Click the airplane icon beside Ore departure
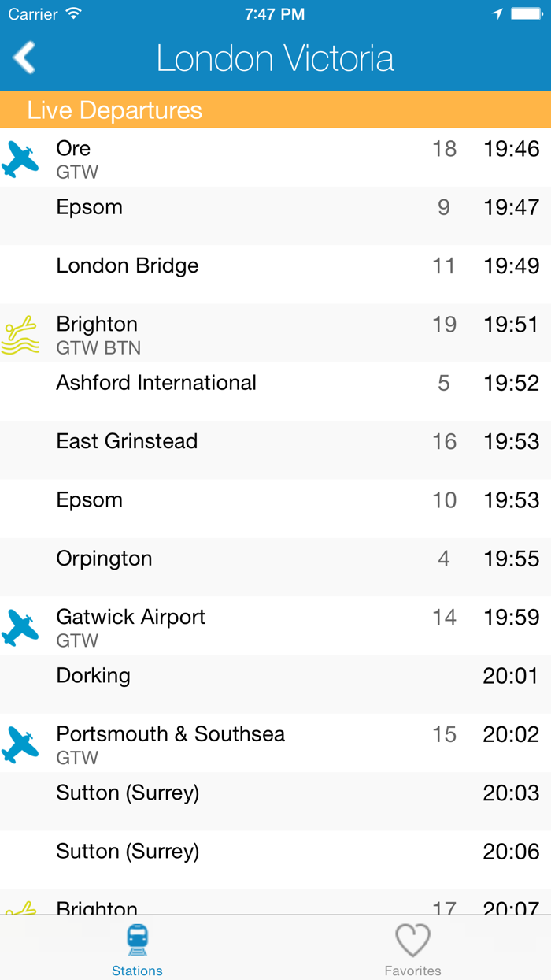 point(20,158)
